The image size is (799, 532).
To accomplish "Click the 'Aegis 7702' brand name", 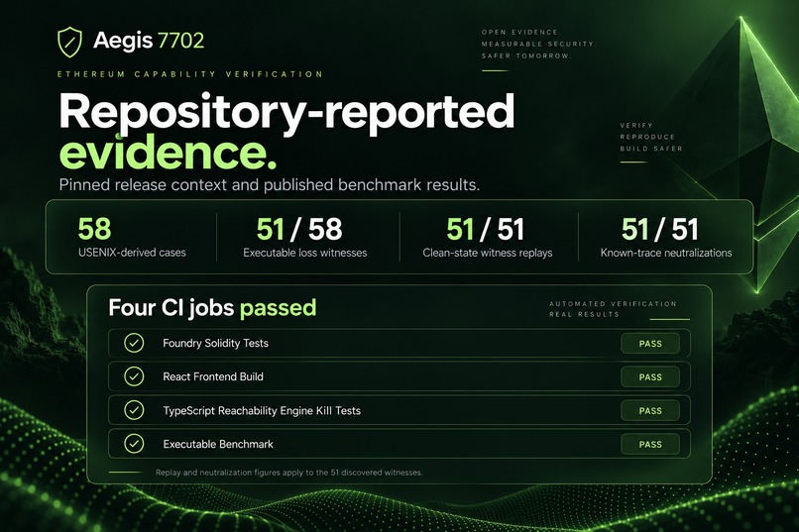I will pyautogui.click(x=149, y=41).
